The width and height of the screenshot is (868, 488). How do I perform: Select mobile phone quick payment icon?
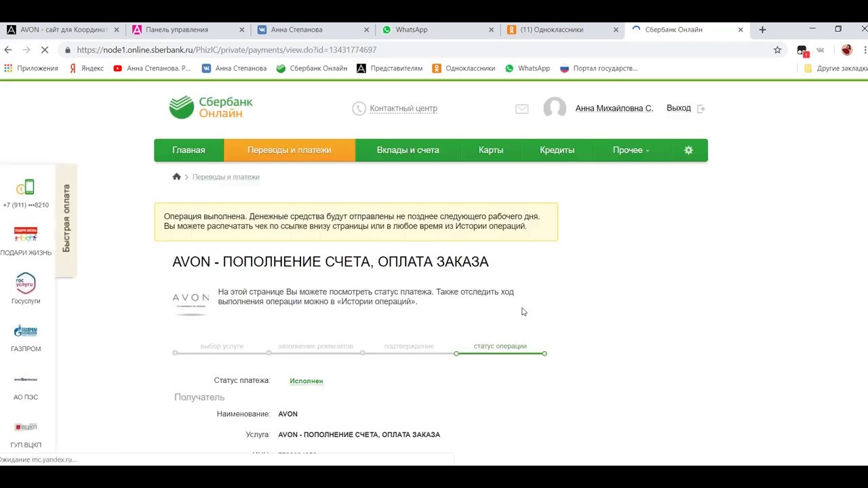click(x=25, y=187)
